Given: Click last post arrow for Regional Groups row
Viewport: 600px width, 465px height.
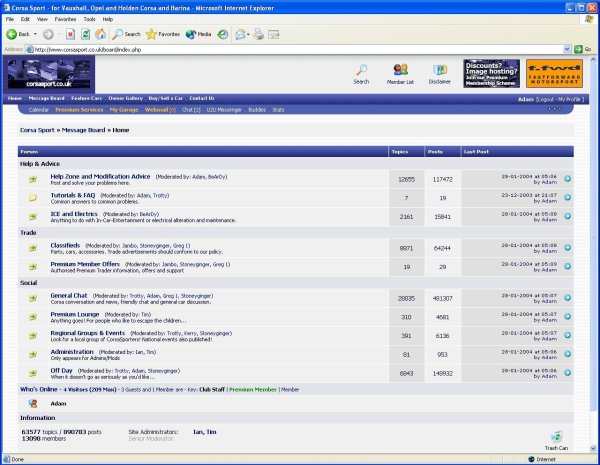Looking at the screenshot, I should click(x=567, y=335).
